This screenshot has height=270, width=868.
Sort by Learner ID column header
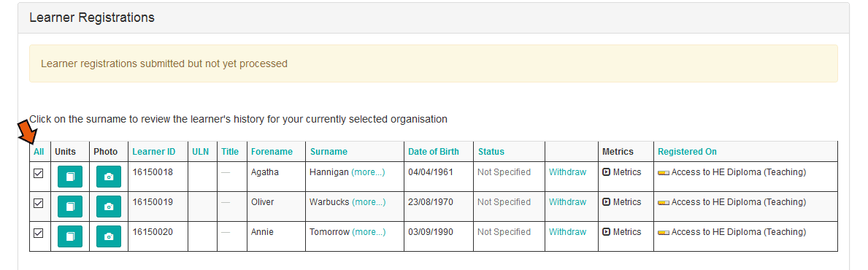154,152
